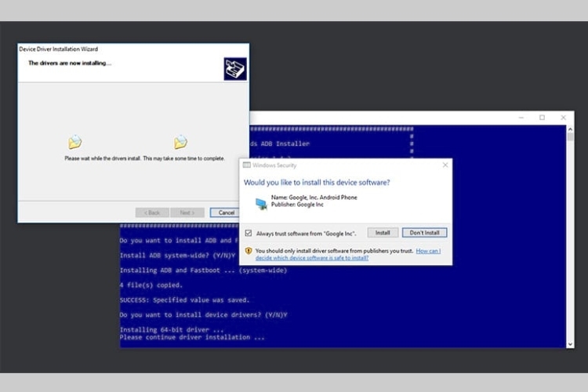The width and height of the screenshot is (588, 392).
Task: Click 'Device Driver Installation Wizard' title
Action: point(59,49)
